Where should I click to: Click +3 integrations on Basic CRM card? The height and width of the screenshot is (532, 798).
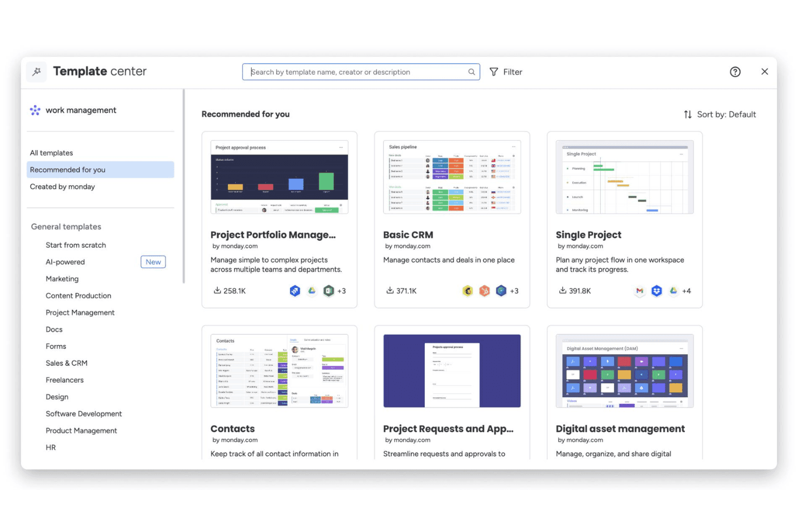[514, 291]
